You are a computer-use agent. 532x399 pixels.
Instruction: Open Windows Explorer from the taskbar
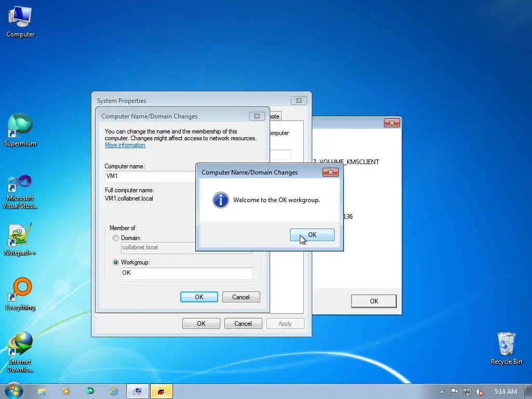coord(42,392)
